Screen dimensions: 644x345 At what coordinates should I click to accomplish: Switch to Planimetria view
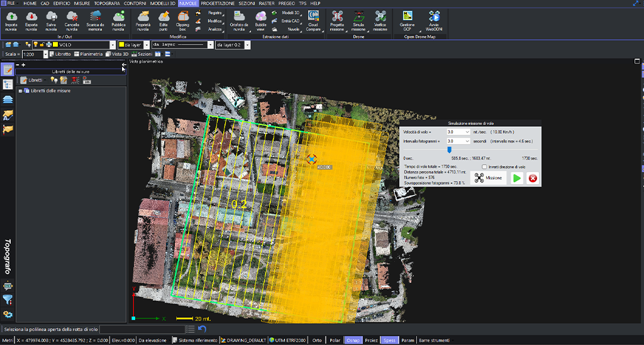click(88, 54)
